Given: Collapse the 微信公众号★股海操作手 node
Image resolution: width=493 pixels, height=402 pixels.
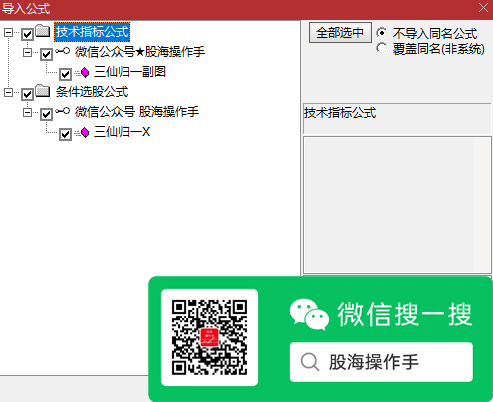Looking at the screenshot, I should point(27,52).
